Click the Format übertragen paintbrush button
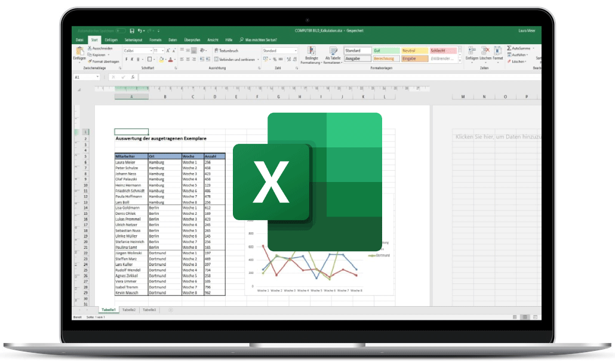 click(103, 61)
